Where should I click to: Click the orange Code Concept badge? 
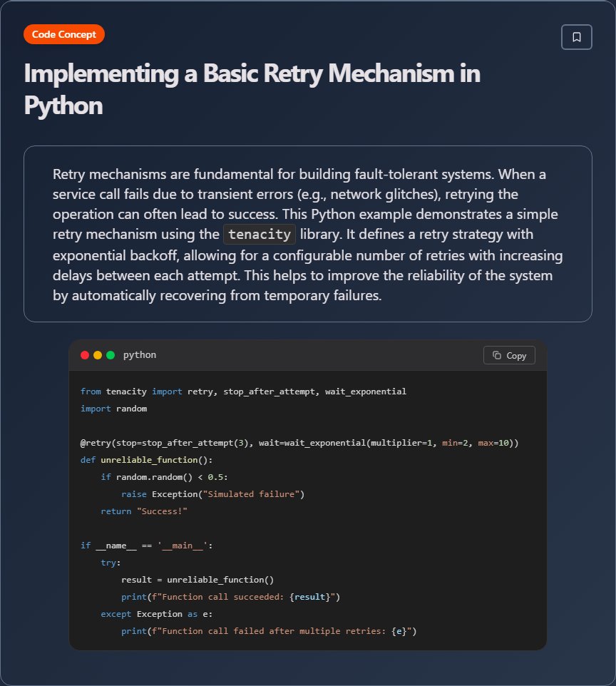tap(64, 34)
